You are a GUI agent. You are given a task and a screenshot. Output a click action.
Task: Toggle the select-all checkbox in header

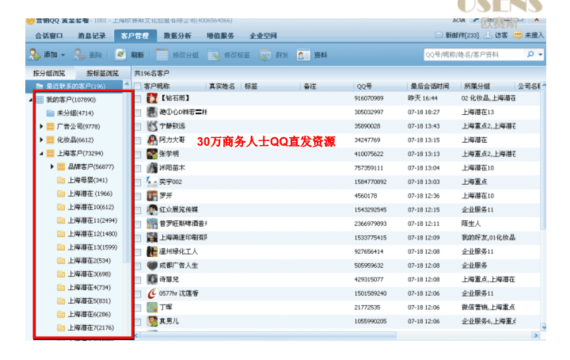[x=137, y=86]
